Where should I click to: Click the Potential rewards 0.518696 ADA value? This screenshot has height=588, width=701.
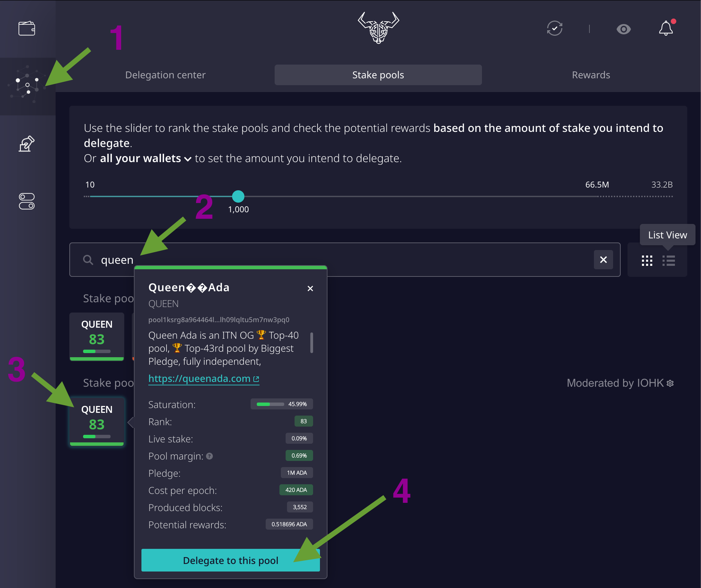(289, 524)
